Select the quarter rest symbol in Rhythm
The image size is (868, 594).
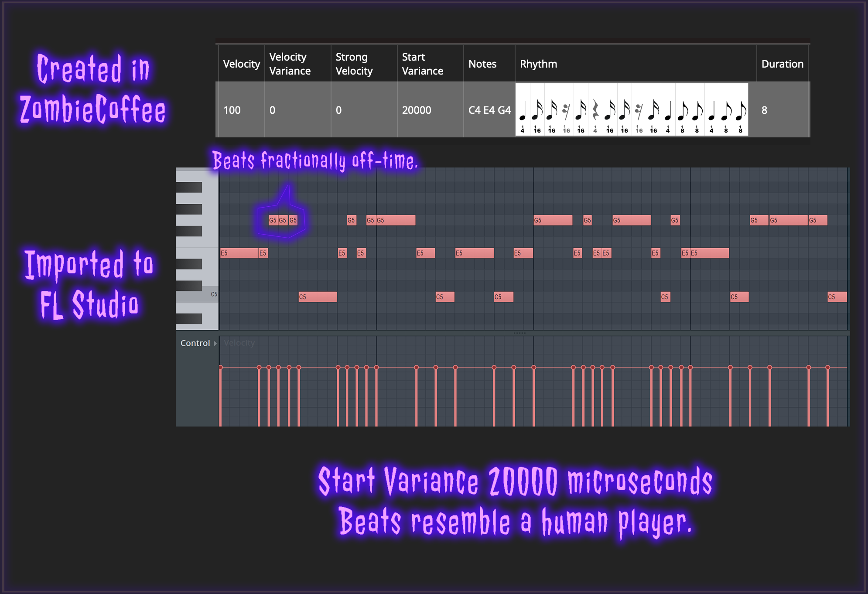595,110
